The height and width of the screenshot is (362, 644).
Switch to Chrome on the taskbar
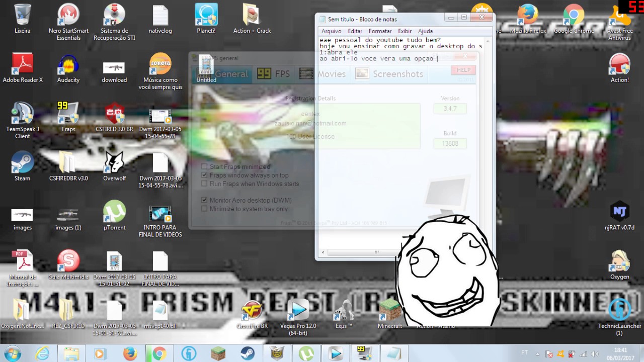click(159, 353)
